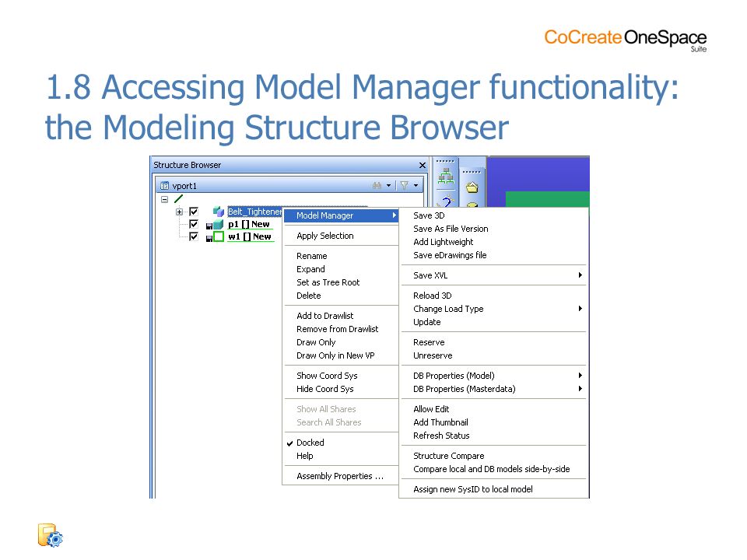Toggle the w1 checkbox
This screenshot has width=747, height=560.
click(194, 236)
